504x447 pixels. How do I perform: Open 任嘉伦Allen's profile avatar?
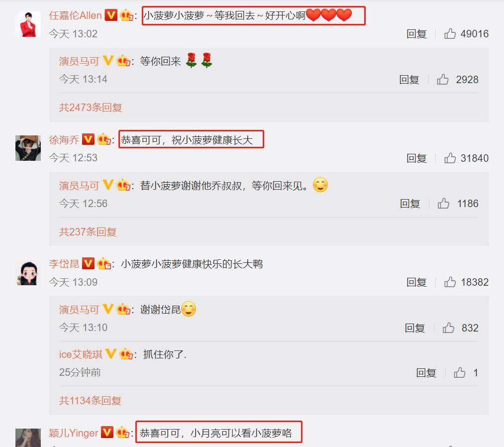(28, 24)
